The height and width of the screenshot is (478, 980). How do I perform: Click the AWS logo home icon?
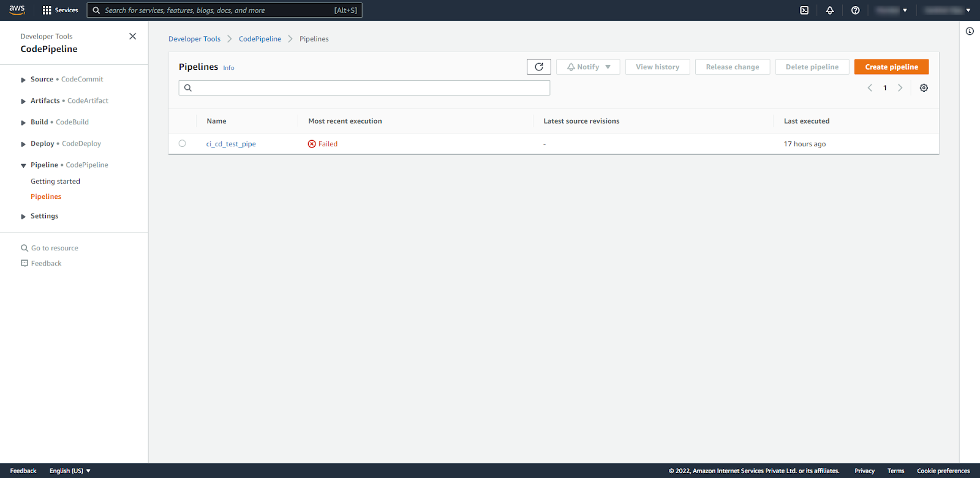point(17,10)
